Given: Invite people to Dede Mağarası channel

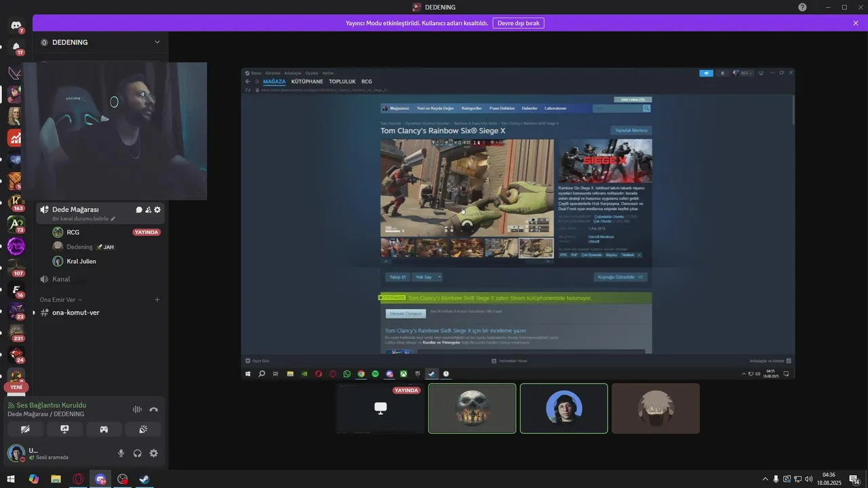Looking at the screenshot, I should point(148,210).
